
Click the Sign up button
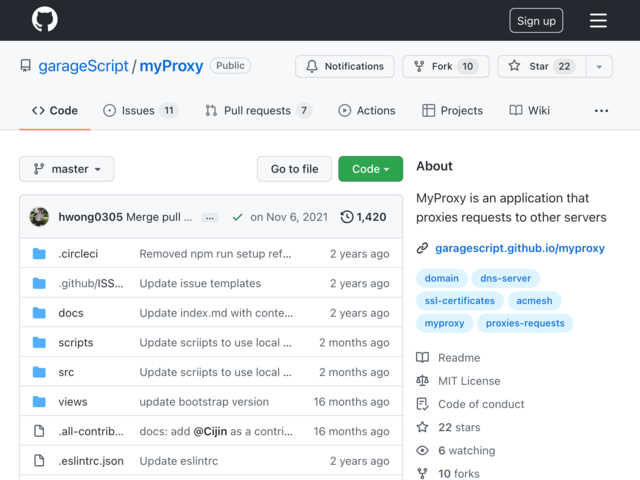536,20
